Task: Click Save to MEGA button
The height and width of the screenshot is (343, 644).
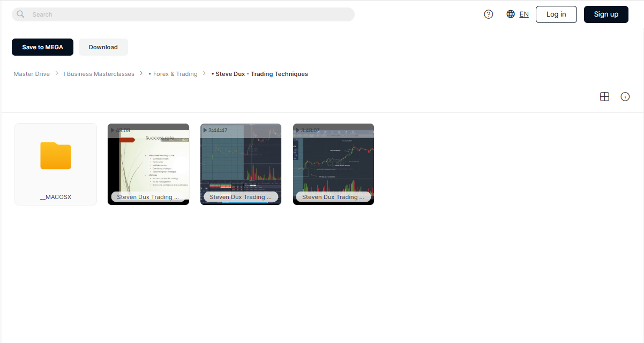Action: click(x=42, y=47)
